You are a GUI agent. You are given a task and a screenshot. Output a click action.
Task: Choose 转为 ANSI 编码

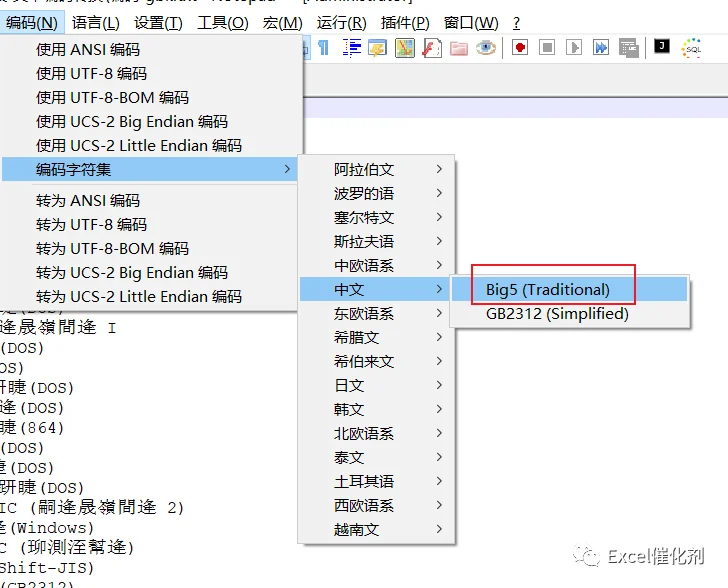click(x=150, y=201)
